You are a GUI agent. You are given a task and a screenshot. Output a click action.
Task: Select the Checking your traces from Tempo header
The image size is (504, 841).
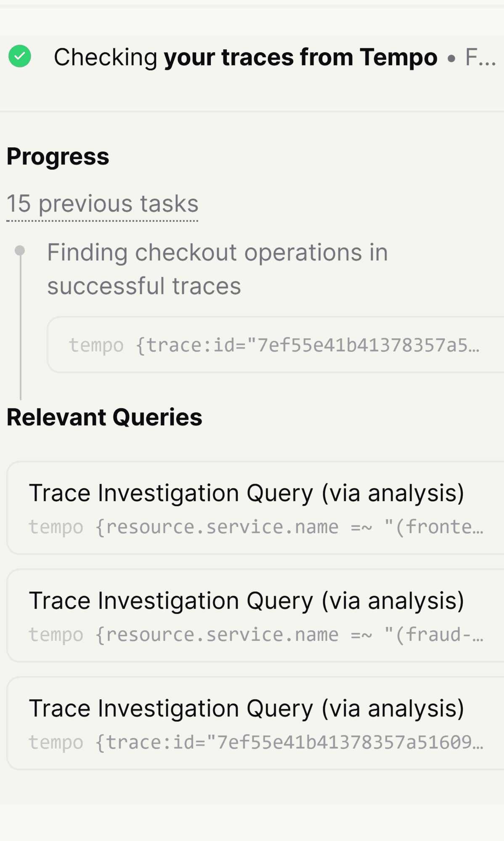246,57
